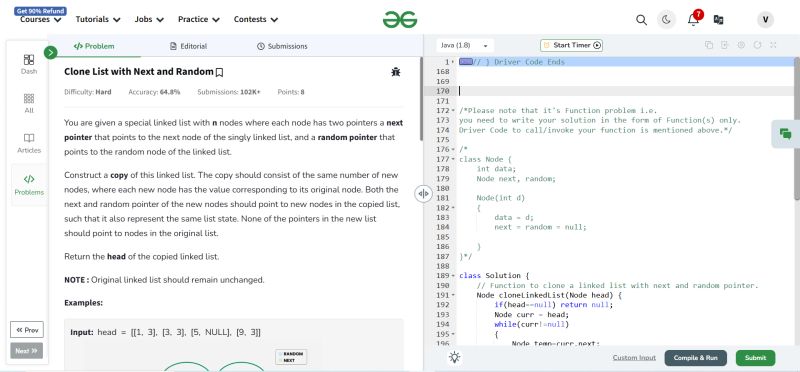Click the Custom Input link

pyautogui.click(x=634, y=358)
